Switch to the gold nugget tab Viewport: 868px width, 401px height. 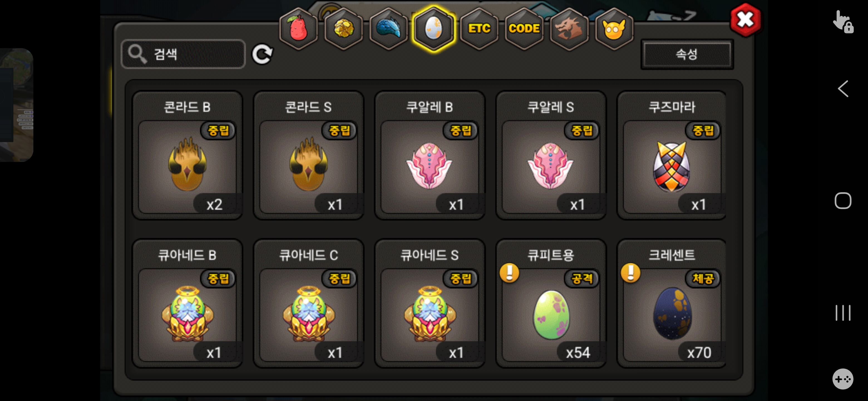point(343,29)
